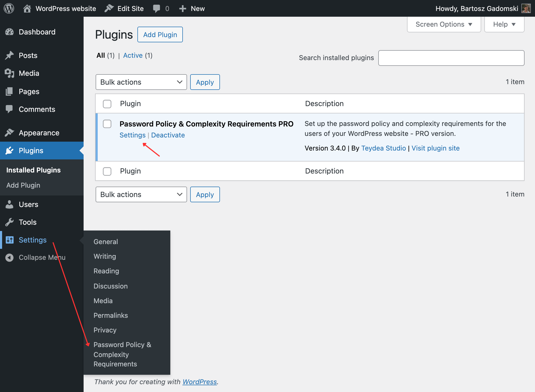Select Add Plugin submenu item in sidebar
Image resolution: width=535 pixels, height=392 pixels.
click(x=23, y=185)
